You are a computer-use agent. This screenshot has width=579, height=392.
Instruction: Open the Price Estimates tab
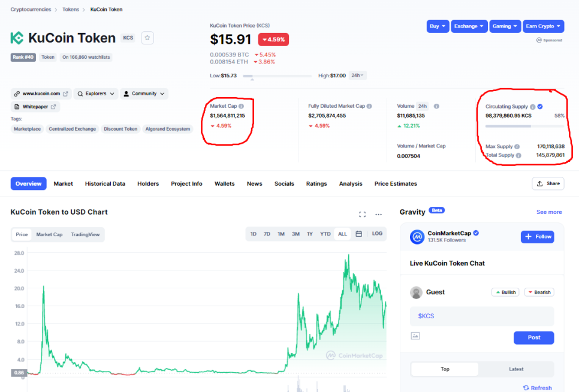tap(396, 184)
